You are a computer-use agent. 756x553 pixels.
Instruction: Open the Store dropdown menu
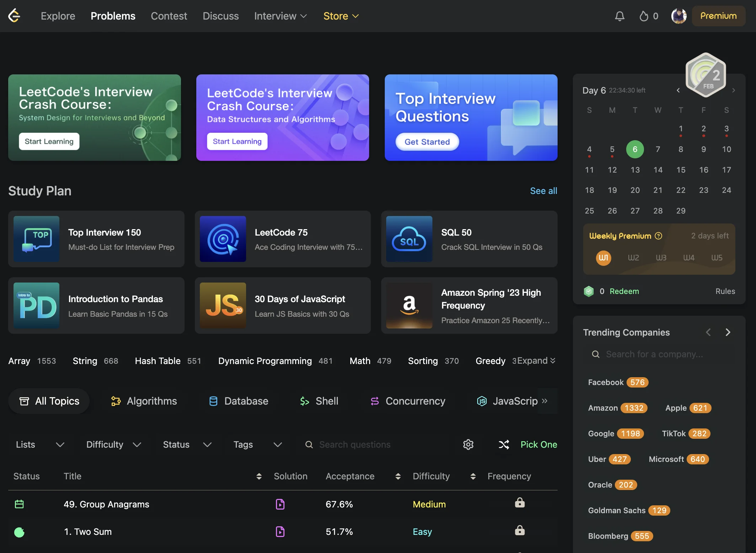pyautogui.click(x=341, y=16)
